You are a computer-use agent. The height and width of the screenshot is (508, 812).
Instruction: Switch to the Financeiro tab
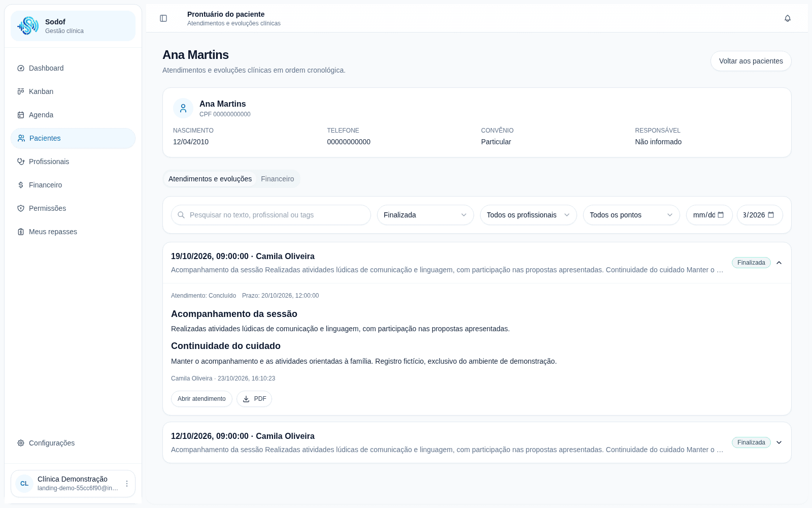tap(278, 179)
